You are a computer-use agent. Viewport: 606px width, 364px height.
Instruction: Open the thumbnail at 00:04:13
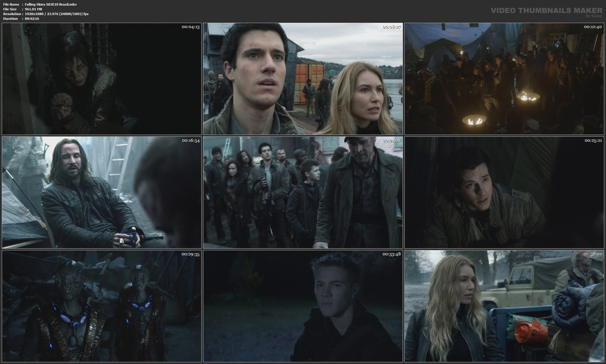[x=102, y=79]
